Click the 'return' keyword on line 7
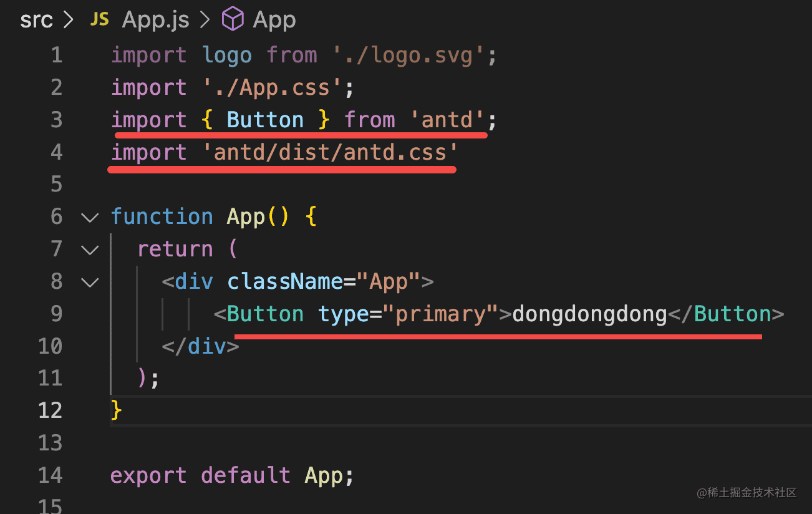Screen dimensions: 812x514 (x=175, y=250)
